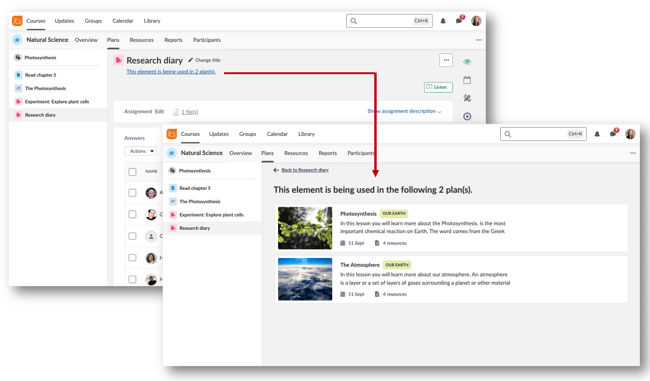
Task: Open the Actions dropdown
Action: (141, 151)
